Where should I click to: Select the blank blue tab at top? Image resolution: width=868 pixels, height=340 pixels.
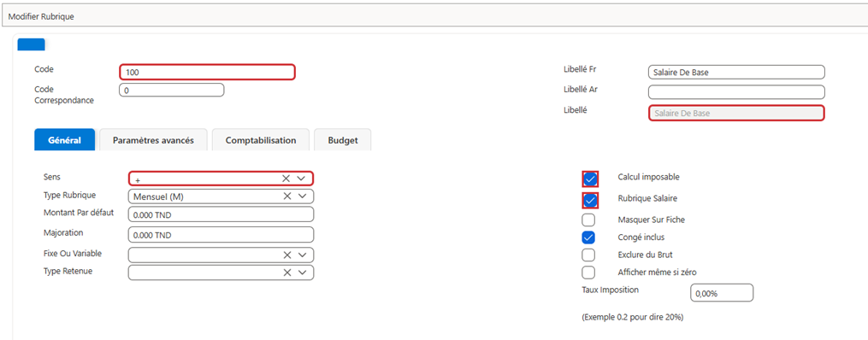point(32,44)
